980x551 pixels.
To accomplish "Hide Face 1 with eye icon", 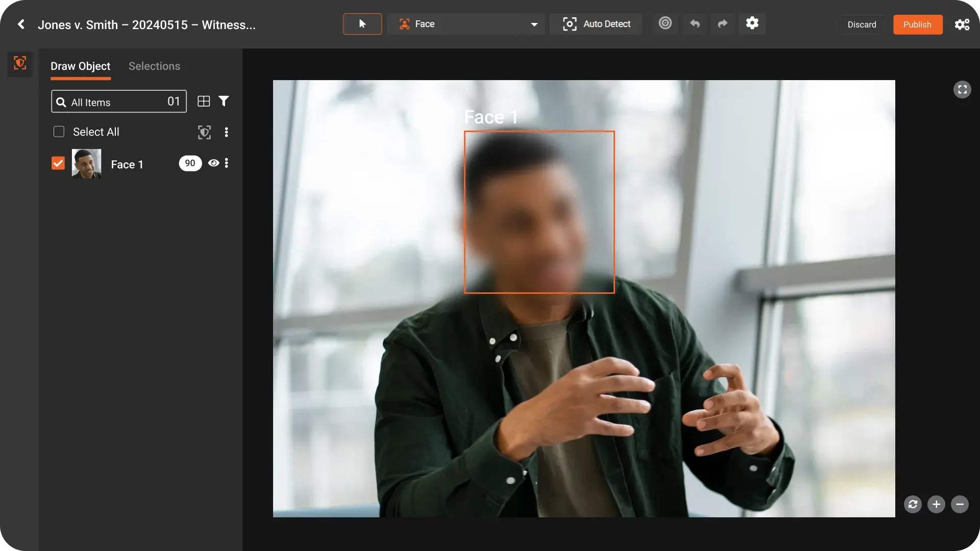I will pos(214,163).
